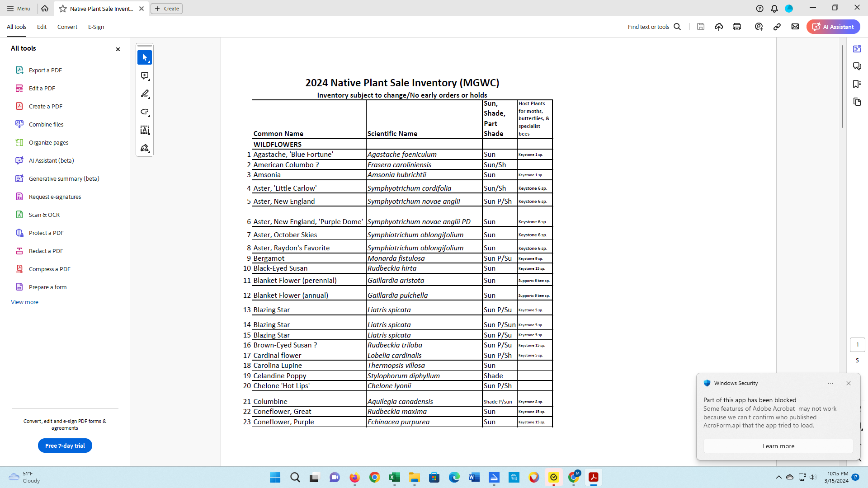Open Excel from the taskbar

tap(394, 477)
